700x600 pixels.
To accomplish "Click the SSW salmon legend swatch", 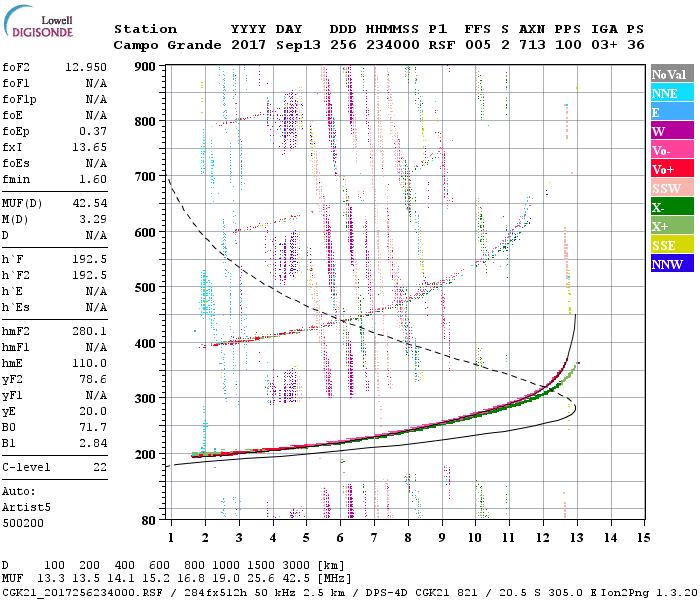I will coord(672,188).
